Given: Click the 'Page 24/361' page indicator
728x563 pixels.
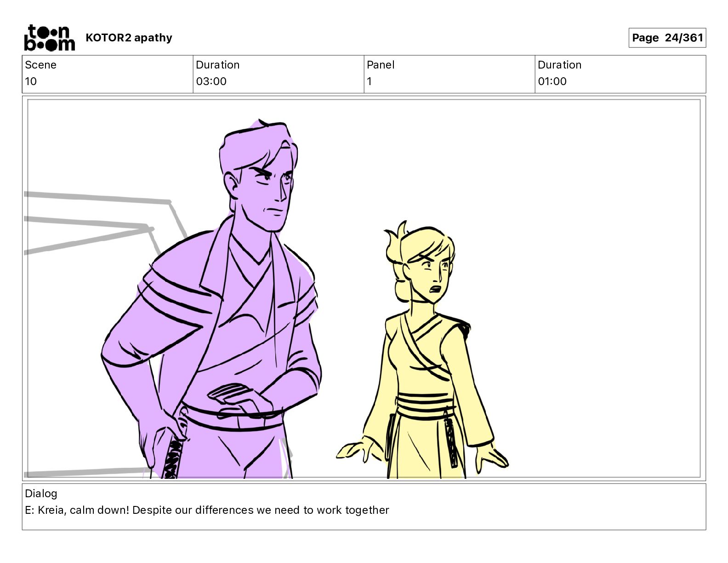Looking at the screenshot, I should pyautogui.click(x=667, y=38).
